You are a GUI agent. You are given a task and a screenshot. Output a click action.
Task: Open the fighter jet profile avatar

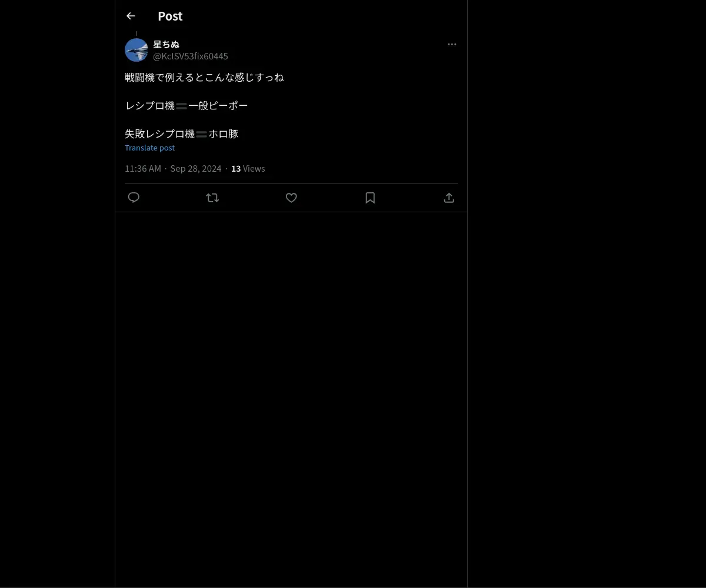tap(136, 50)
